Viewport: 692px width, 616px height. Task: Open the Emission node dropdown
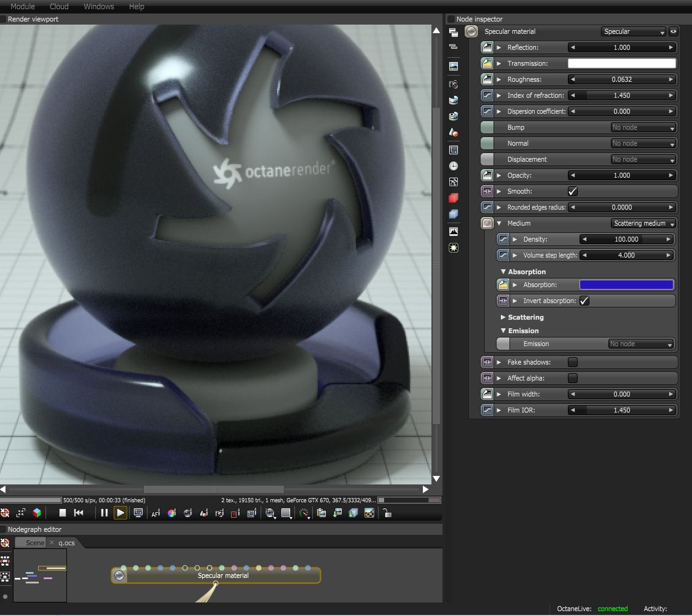point(640,344)
